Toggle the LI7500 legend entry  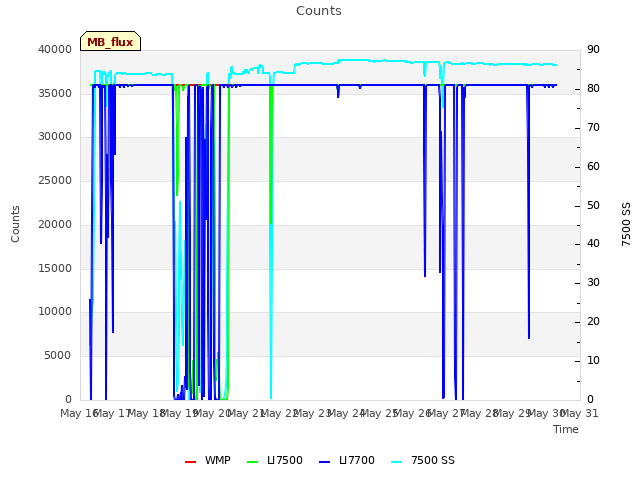pyautogui.click(x=275, y=460)
